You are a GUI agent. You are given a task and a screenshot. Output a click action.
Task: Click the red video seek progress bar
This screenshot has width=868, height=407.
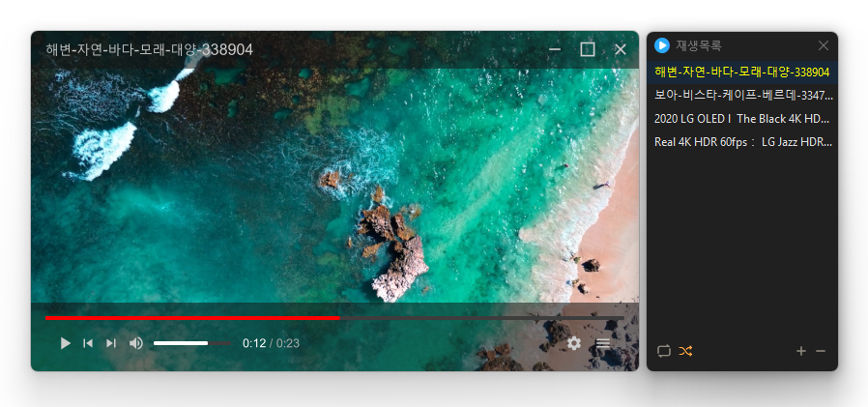[193, 317]
